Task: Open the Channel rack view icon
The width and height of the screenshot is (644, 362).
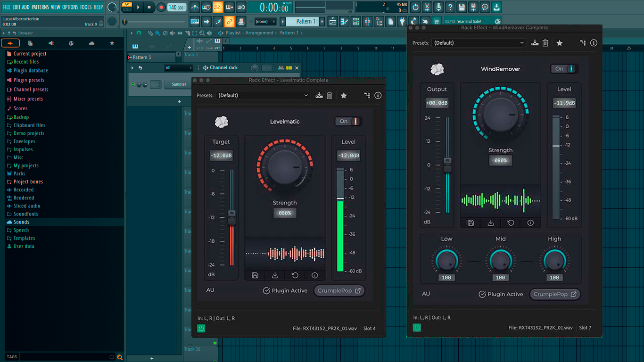Action: tap(356, 21)
